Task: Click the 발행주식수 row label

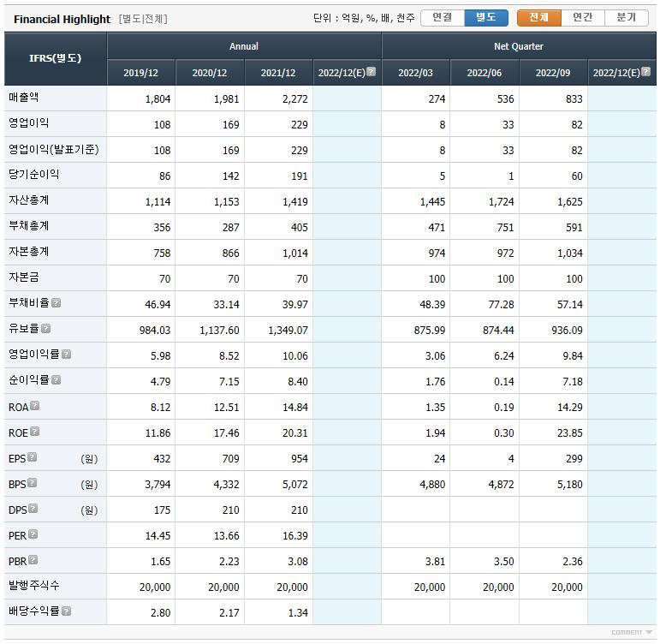Action: click(x=33, y=585)
